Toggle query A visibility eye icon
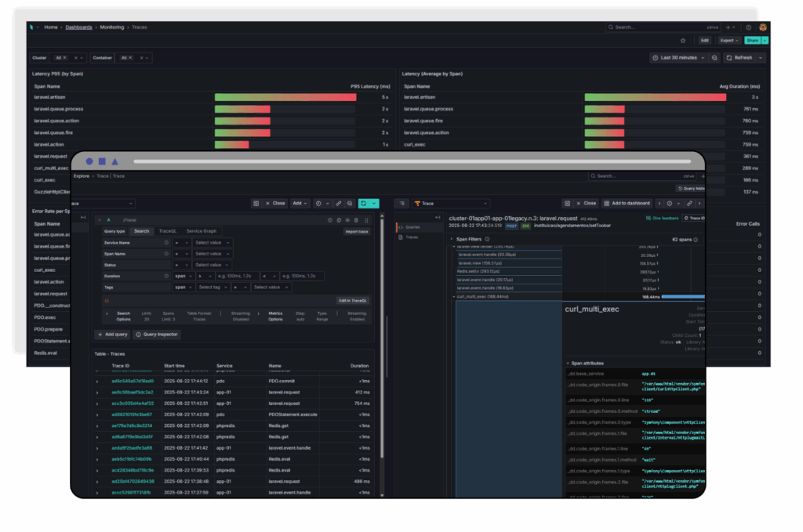The height and width of the screenshot is (532, 803). pos(347,221)
